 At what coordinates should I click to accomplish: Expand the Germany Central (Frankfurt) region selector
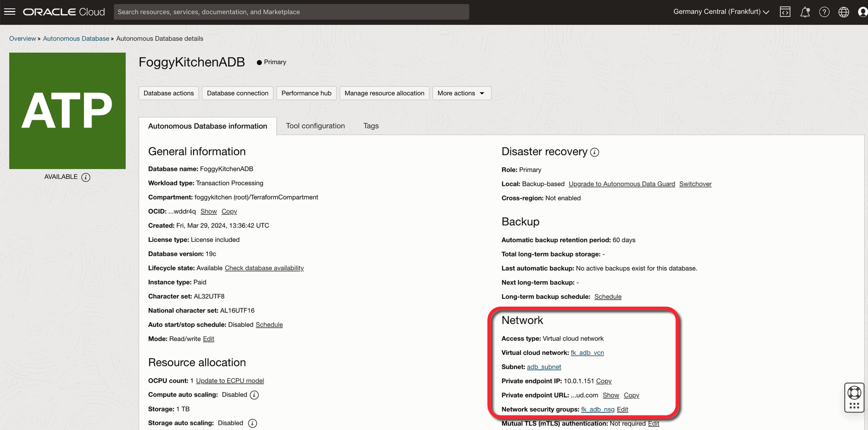tap(721, 12)
